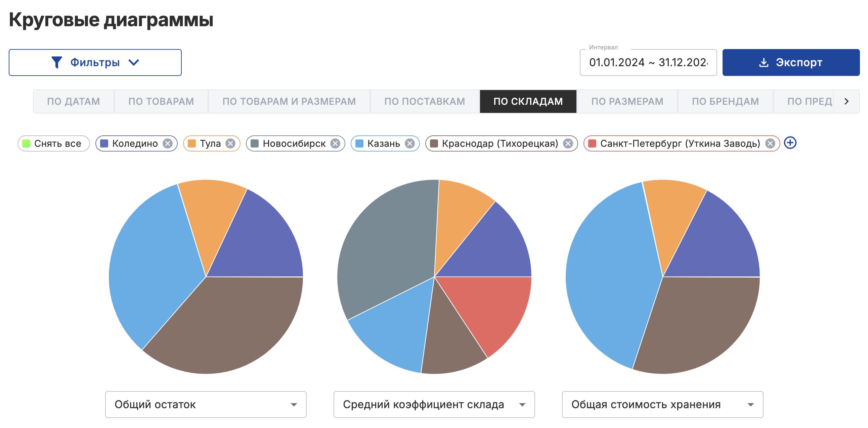Open the Средний коэффициент склада dropdown
Viewport: 868px width, 428px height.
(x=434, y=404)
